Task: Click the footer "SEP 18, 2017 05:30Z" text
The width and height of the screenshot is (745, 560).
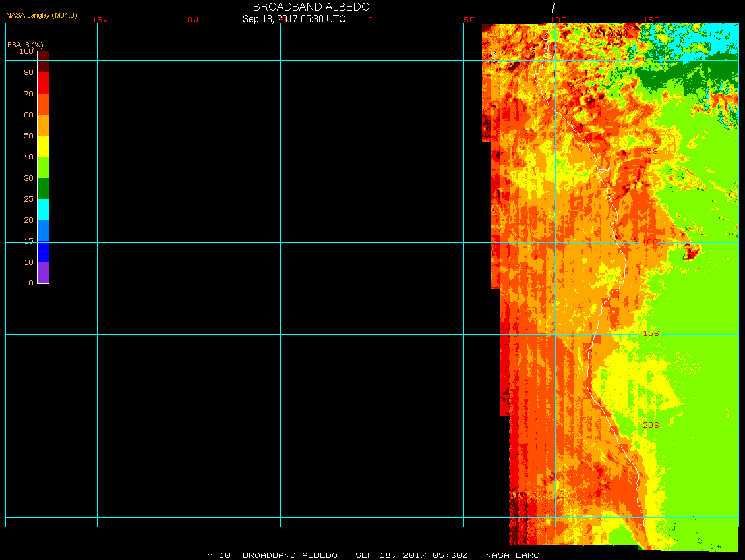Action: [412, 555]
